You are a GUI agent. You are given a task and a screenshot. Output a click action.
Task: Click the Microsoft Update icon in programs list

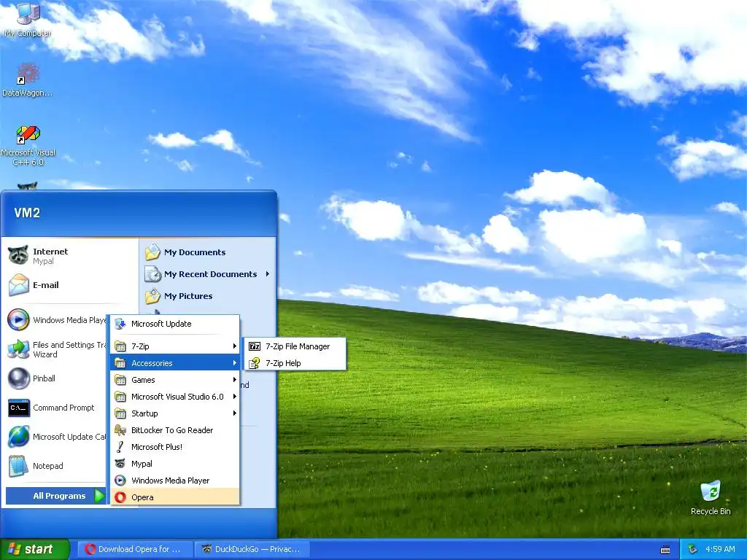click(120, 324)
